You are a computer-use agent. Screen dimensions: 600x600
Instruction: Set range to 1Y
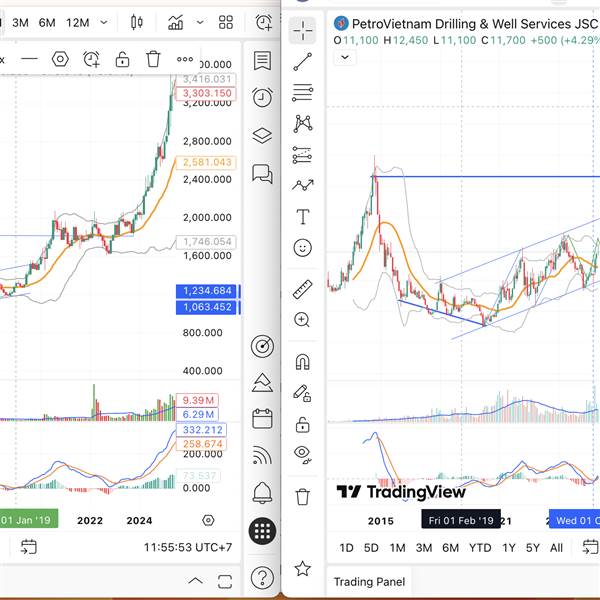[509, 548]
